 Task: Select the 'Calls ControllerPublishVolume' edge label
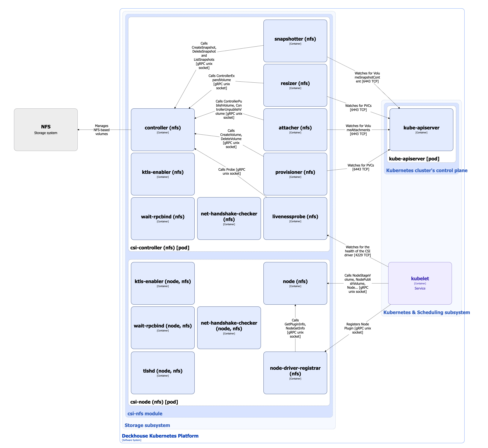(x=229, y=109)
